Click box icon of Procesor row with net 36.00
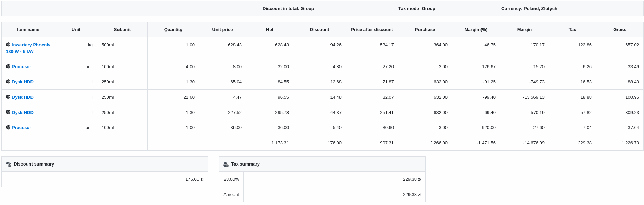Viewport: 644px width, 205px height. (8, 127)
